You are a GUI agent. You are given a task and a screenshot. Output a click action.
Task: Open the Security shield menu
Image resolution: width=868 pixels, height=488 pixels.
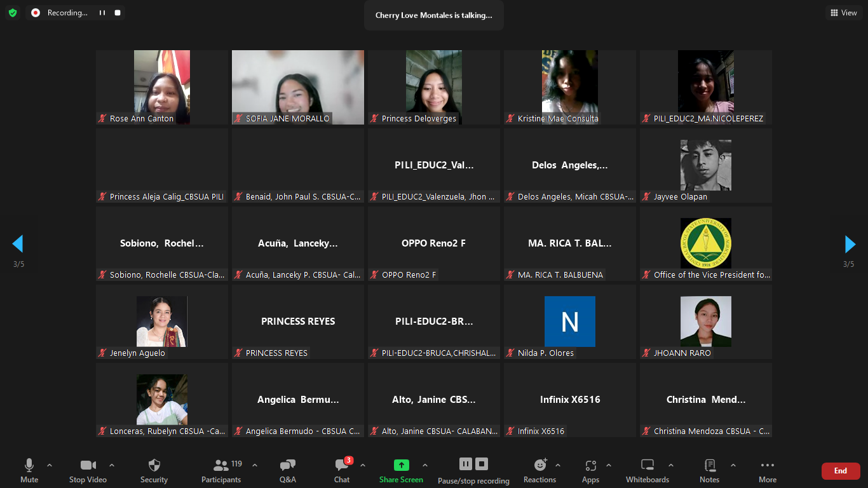[x=154, y=470]
